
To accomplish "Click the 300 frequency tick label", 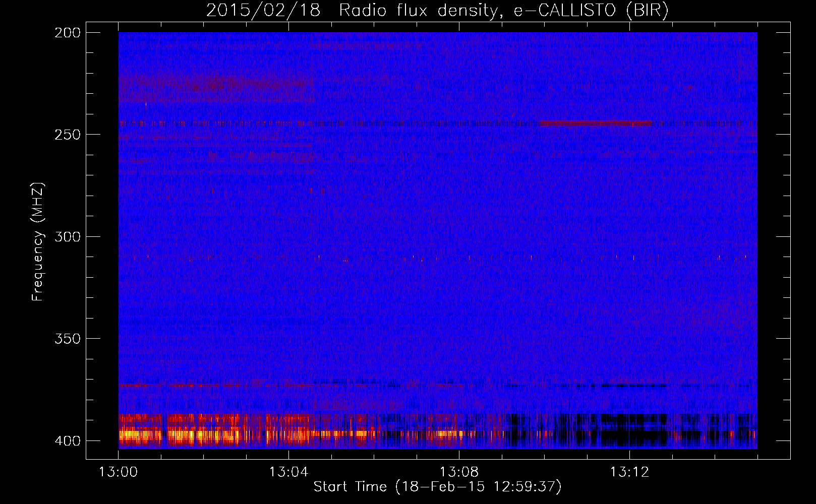I will (x=68, y=236).
